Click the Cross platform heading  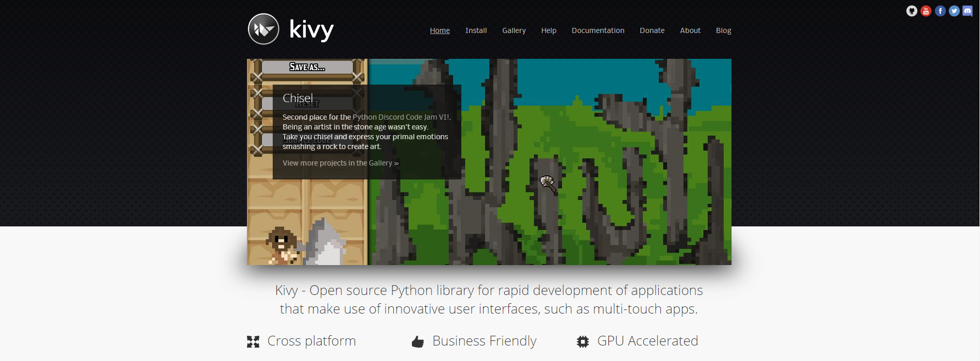(x=311, y=341)
